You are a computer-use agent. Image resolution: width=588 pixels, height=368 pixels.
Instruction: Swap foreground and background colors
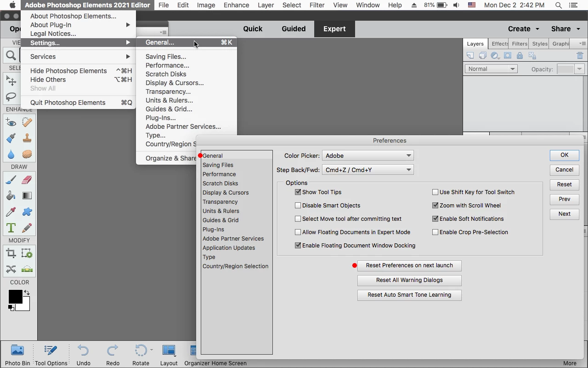[27, 293]
